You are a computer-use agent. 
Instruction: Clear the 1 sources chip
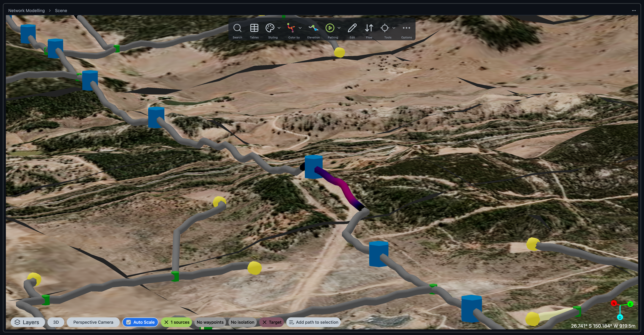[166, 322]
